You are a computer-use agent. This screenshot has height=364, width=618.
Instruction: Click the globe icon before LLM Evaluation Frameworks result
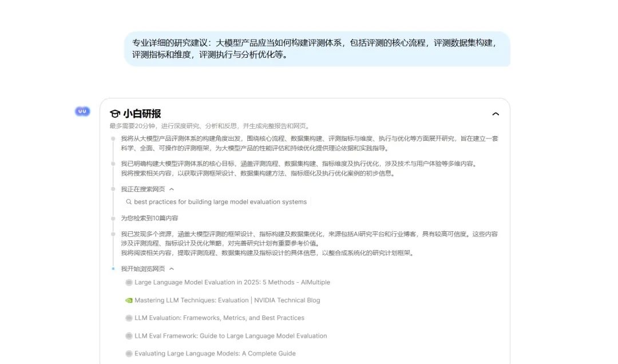(x=129, y=318)
